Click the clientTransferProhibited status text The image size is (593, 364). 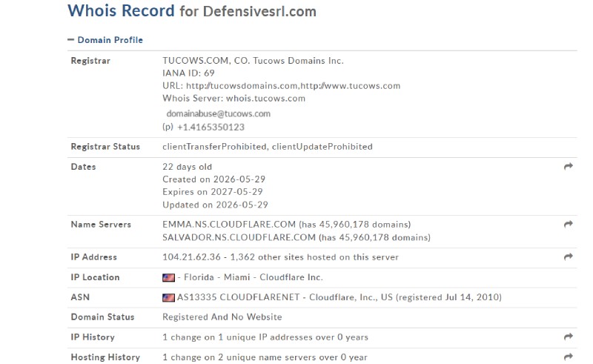[x=214, y=147]
